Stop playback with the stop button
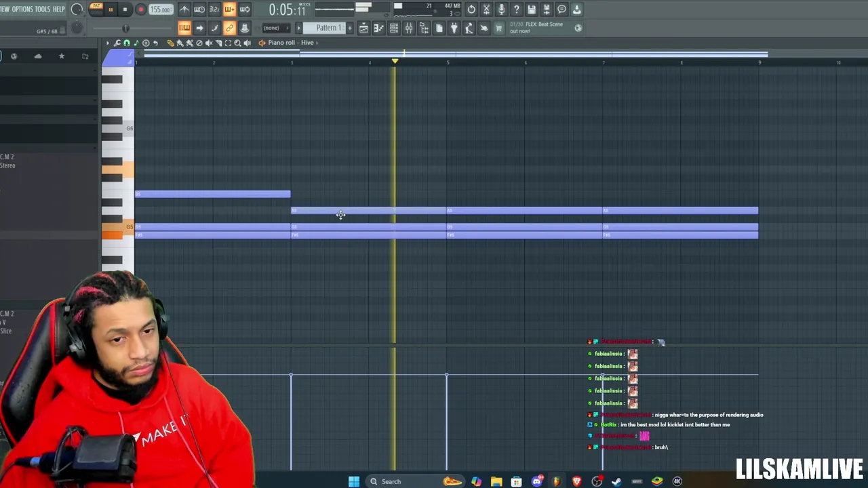The height and width of the screenshot is (488, 868). click(x=125, y=9)
